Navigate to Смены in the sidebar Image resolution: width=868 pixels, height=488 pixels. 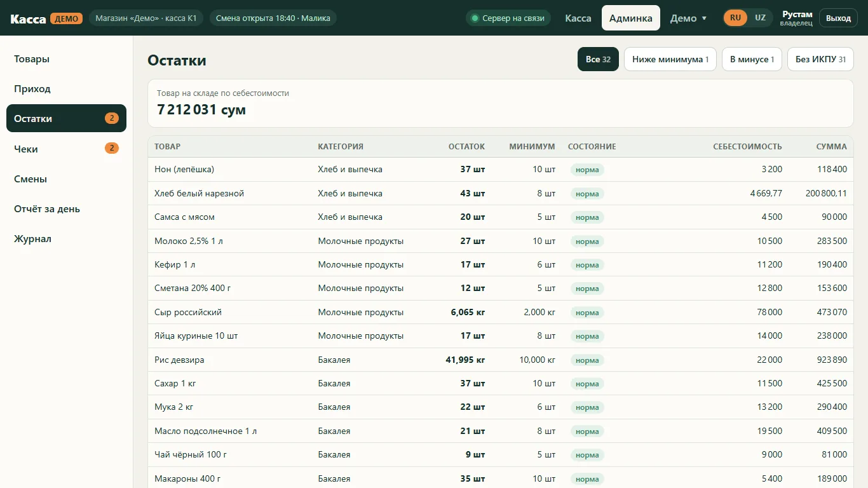(66, 179)
